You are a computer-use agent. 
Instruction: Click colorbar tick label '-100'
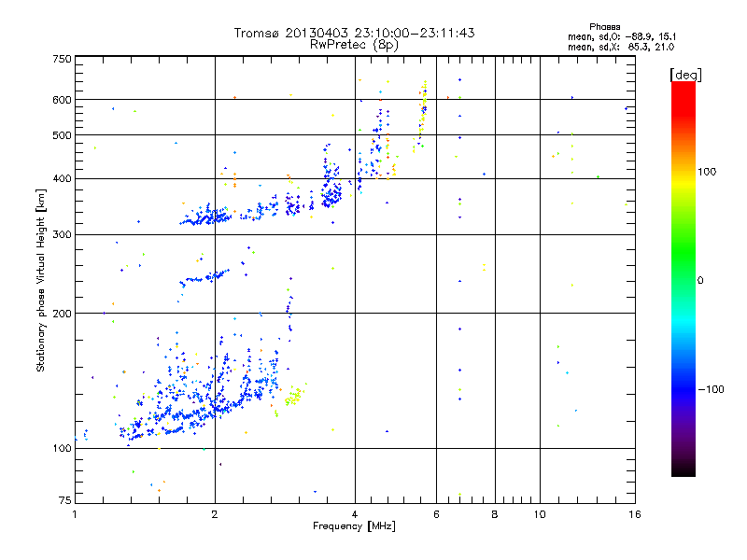pos(711,389)
